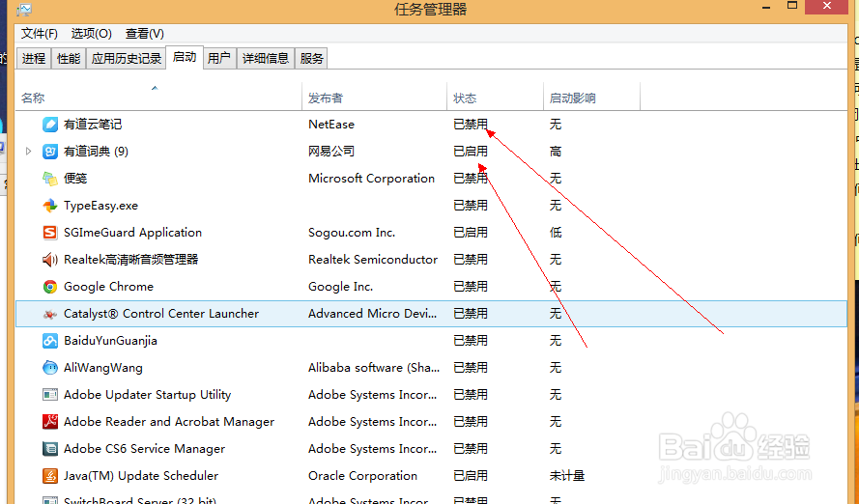The height and width of the screenshot is (504, 859).
Task: Sort by the 状态 column header
Action: (x=495, y=98)
